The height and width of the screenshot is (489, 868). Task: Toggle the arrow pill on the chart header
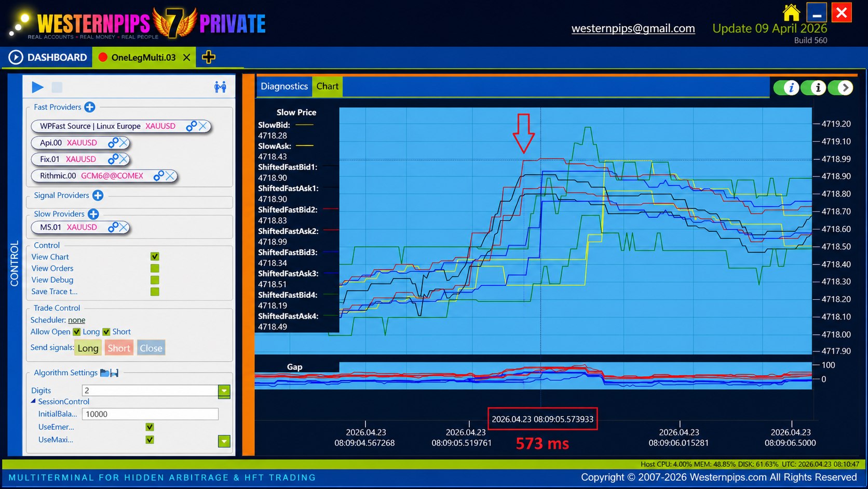pyautogui.click(x=840, y=88)
